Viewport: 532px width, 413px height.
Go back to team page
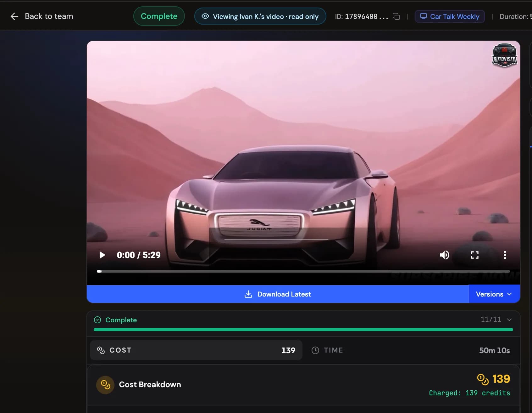pos(42,16)
